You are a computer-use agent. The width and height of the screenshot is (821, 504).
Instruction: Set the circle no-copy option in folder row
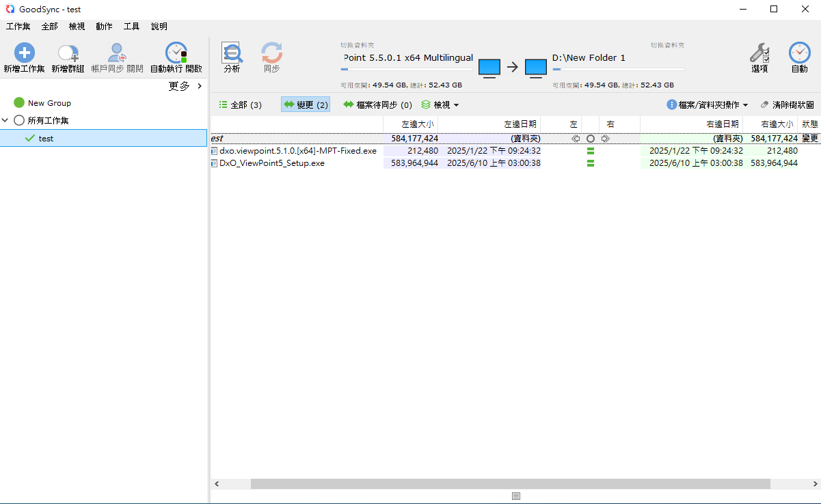click(x=591, y=139)
